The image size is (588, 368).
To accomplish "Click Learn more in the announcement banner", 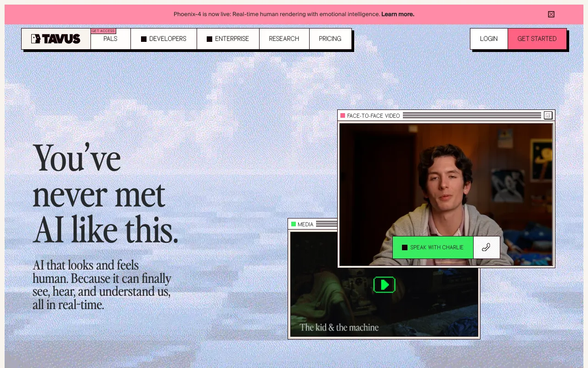I will (397, 14).
